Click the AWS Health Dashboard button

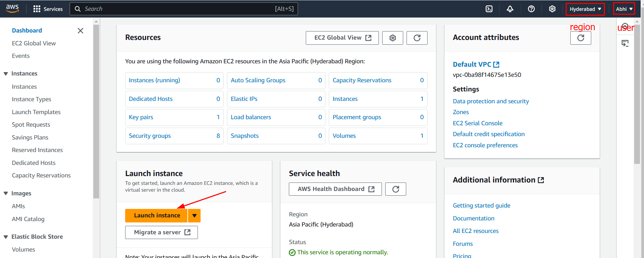pos(335,189)
